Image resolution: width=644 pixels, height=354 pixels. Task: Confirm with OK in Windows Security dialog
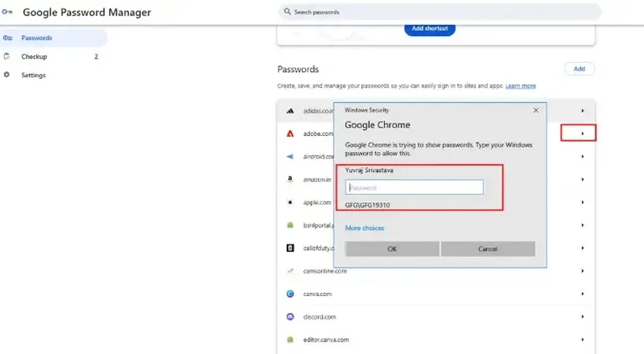(392, 249)
